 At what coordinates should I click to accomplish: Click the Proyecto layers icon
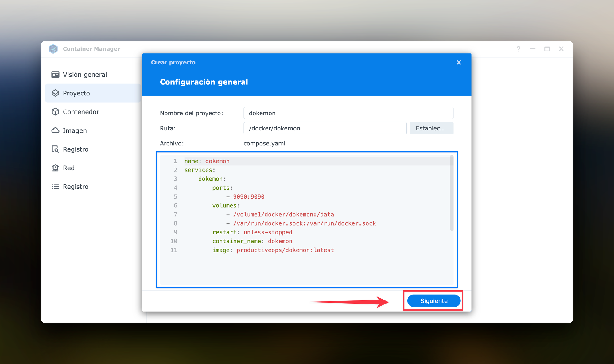click(55, 93)
